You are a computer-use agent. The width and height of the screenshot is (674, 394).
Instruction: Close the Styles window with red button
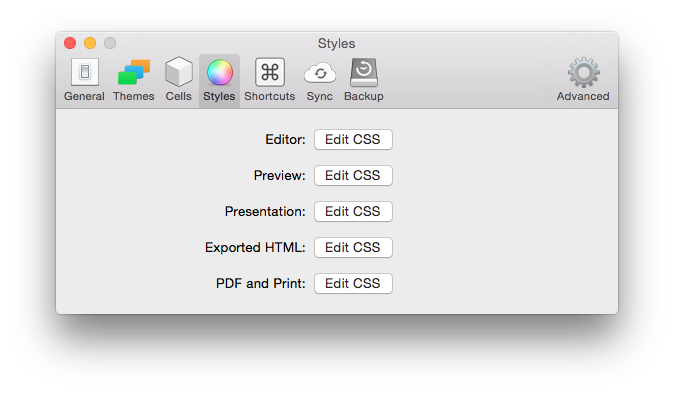[x=70, y=43]
